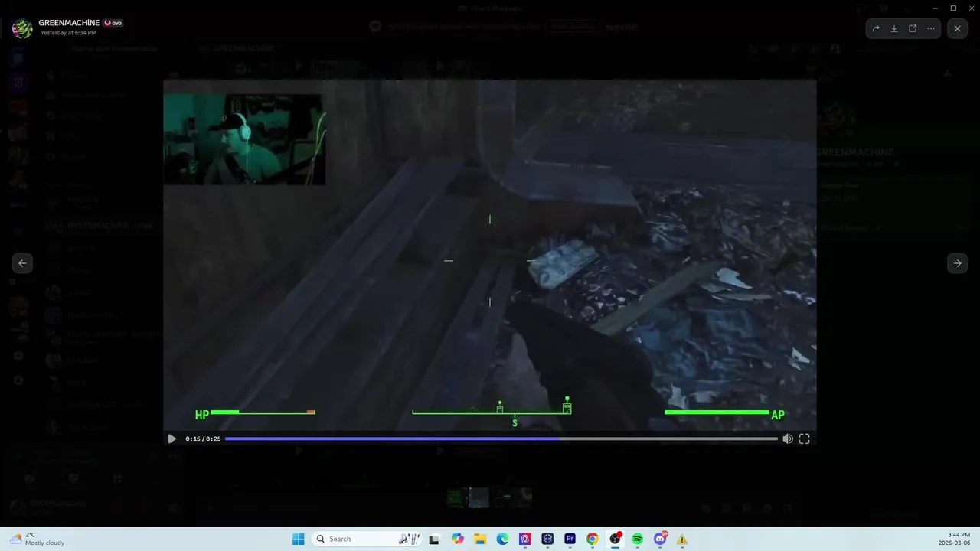This screenshot has height=551, width=980.
Task: Open the dark hexagon app in taskbar
Action: point(547,539)
